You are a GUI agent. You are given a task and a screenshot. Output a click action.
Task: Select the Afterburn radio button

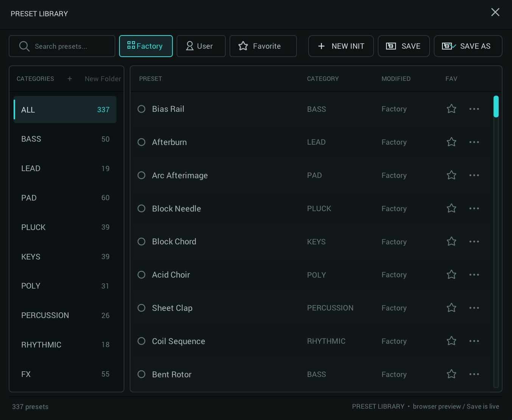click(141, 142)
